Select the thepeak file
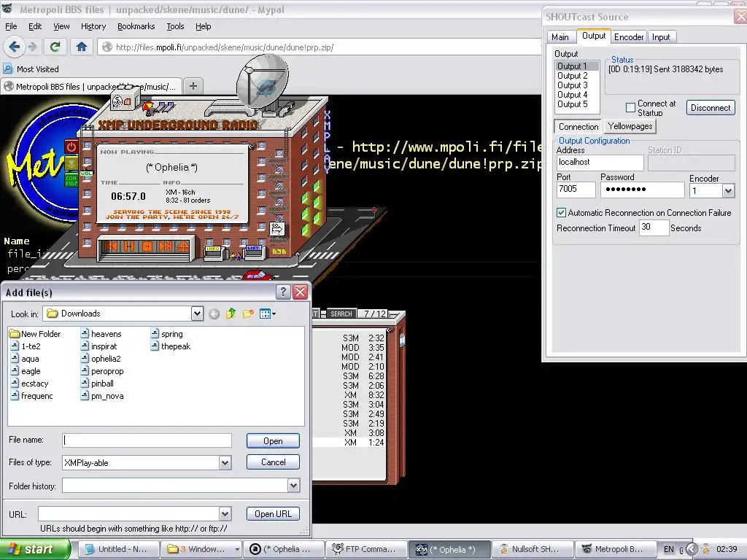 171,346
